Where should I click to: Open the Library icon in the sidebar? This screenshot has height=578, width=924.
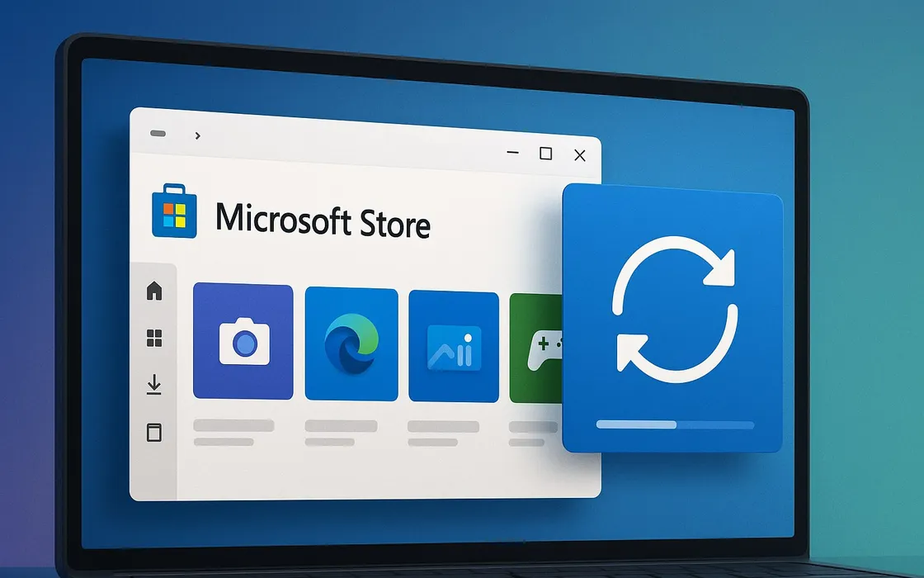click(x=153, y=433)
